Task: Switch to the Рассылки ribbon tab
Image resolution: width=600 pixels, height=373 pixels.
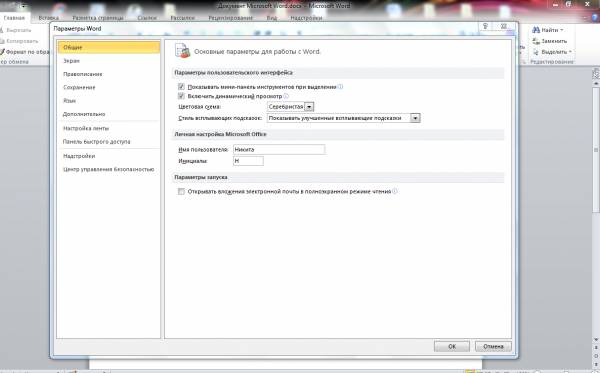Action: [x=183, y=18]
